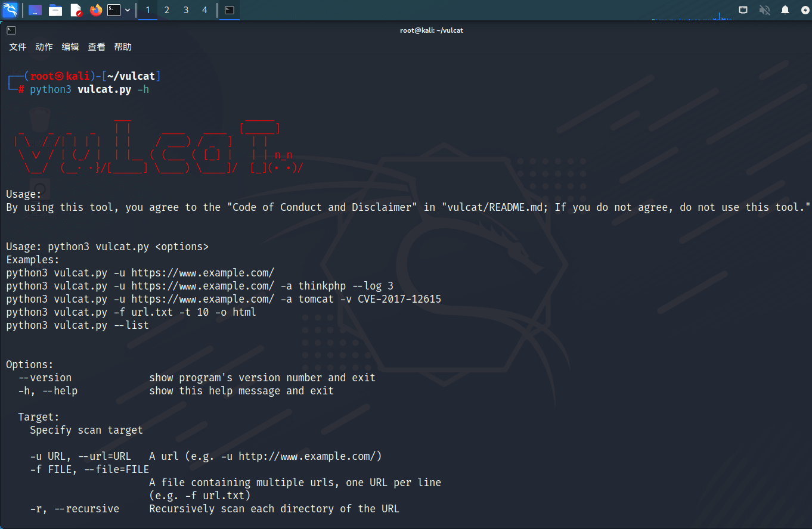Viewport: 812px width, 529px height.
Task: Open the Kali applications menu
Action: click(x=10, y=10)
